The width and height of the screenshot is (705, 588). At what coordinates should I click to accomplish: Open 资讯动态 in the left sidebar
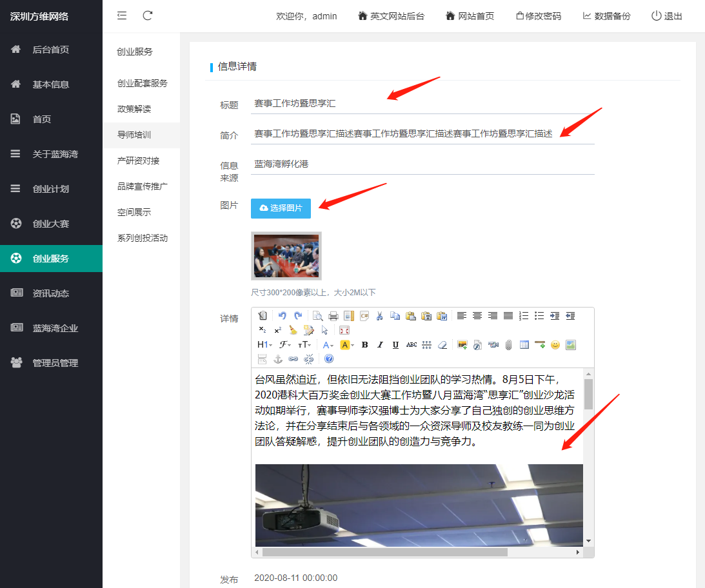point(51,293)
